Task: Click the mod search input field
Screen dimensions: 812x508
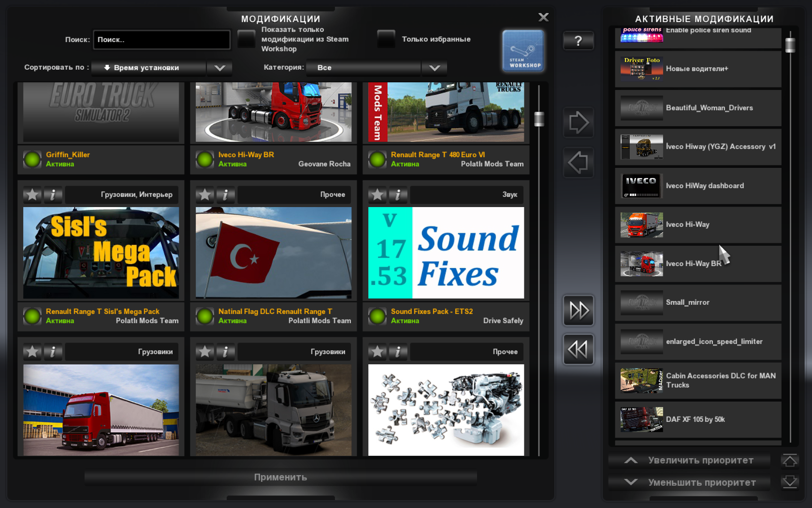Action: [x=161, y=40]
